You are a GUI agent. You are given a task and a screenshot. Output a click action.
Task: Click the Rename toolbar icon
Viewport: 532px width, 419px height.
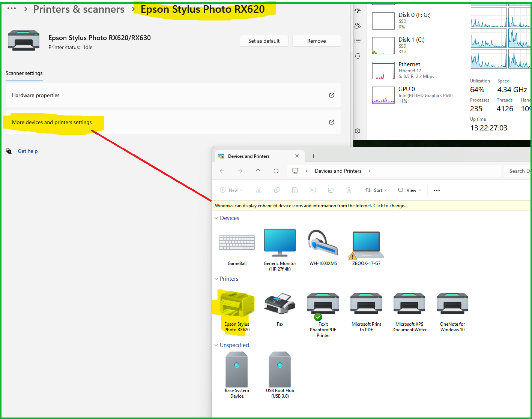(x=313, y=190)
